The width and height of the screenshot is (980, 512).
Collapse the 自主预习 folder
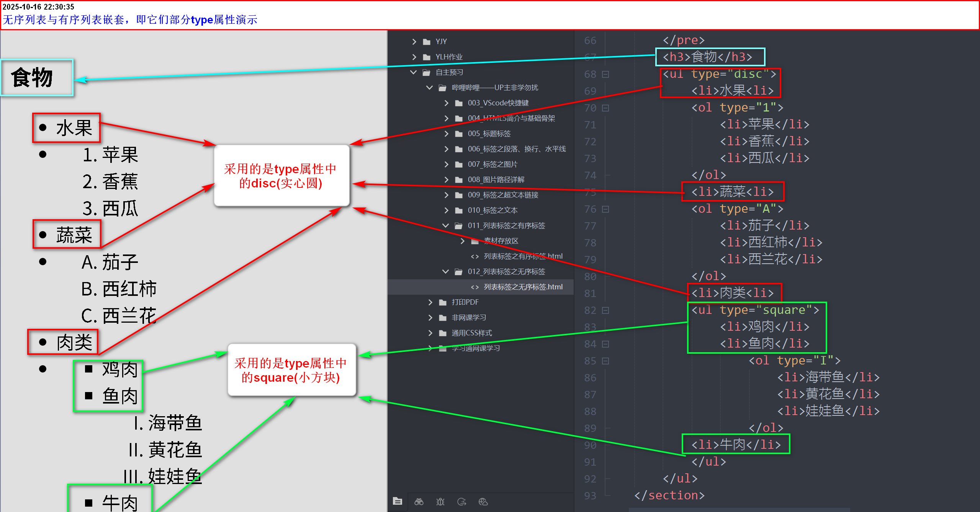(x=413, y=72)
